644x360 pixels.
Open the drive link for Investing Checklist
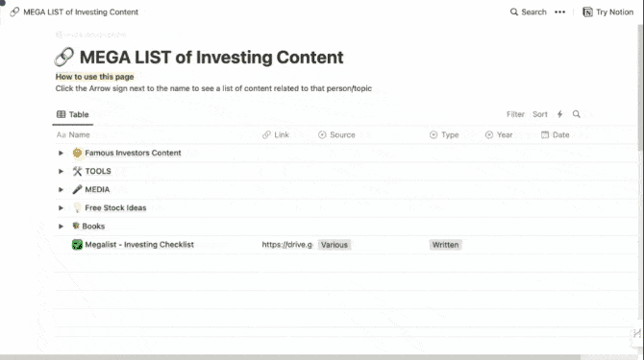click(x=287, y=245)
